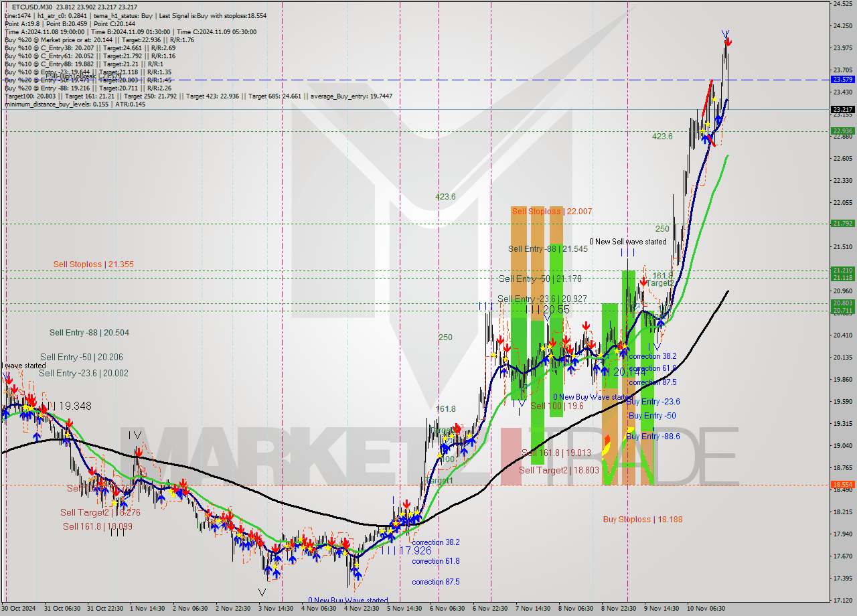
Task: Click the red 18.554 stoploss price tag
Action: click(x=842, y=484)
